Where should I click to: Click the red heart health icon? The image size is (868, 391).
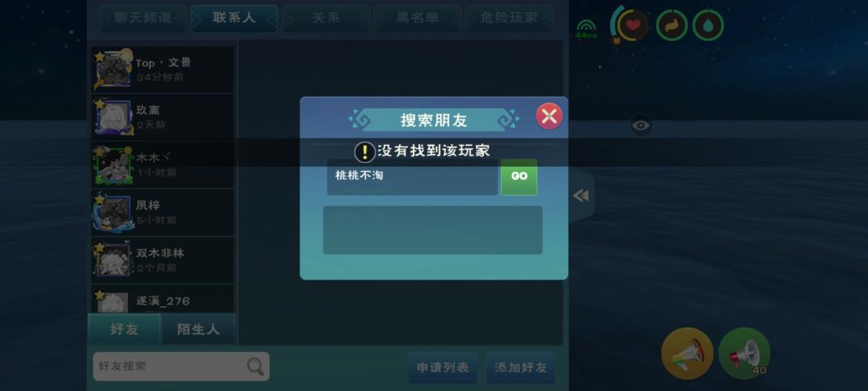point(633,25)
